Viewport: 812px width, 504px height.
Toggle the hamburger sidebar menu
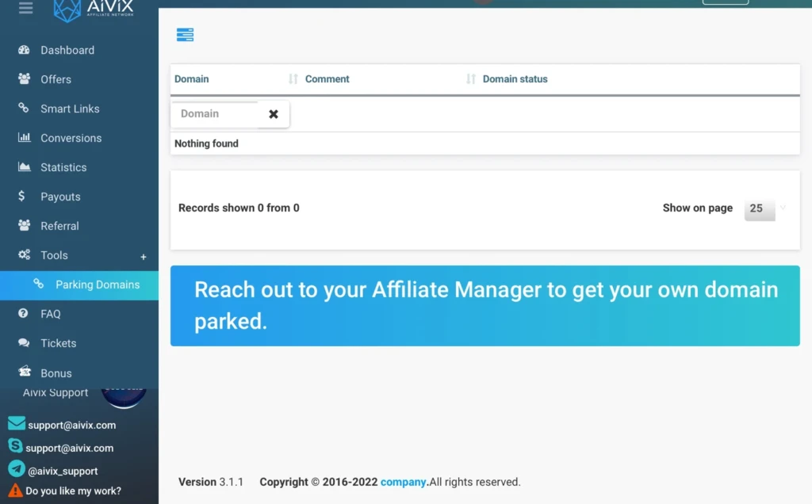[x=25, y=8]
